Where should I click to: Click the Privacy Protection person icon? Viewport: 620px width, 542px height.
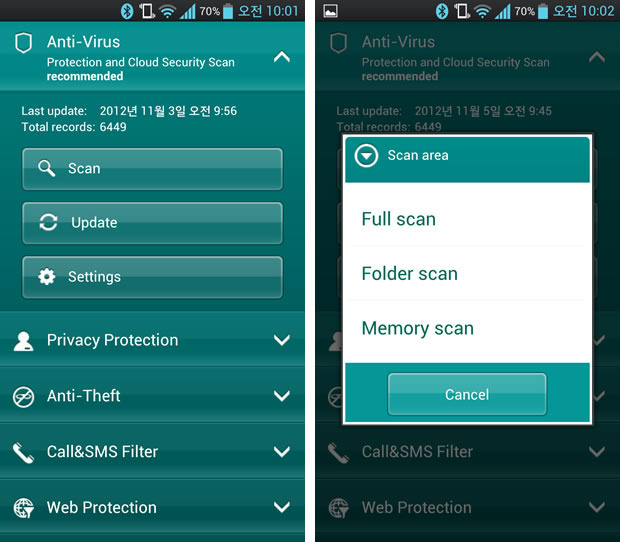[x=23, y=341]
